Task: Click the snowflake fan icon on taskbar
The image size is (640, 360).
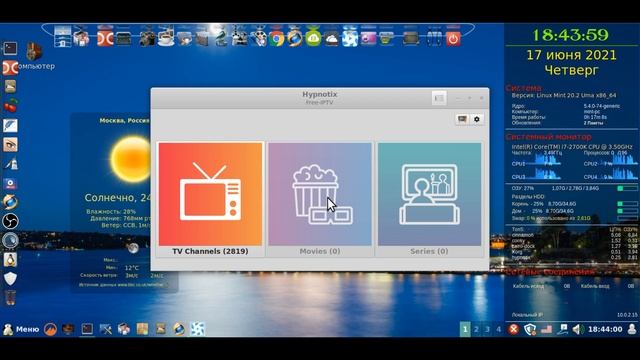Action: [198, 329]
